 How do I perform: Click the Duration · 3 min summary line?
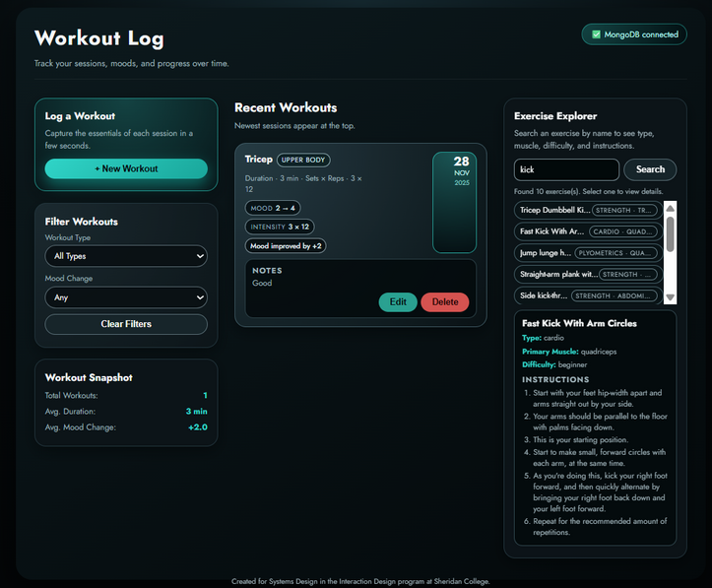[303, 184]
